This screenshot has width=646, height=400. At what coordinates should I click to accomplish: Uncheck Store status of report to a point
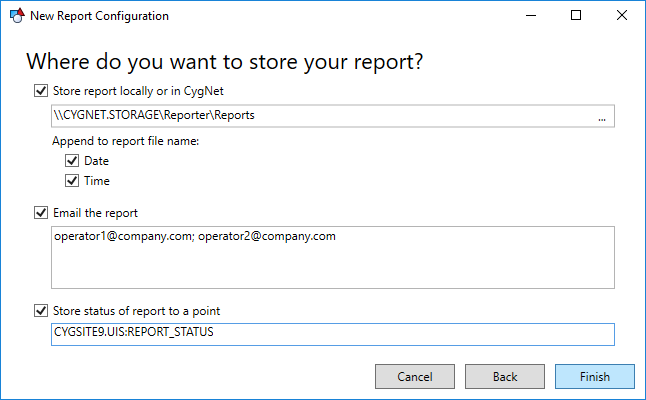pyautogui.click(x=41, y=310)
